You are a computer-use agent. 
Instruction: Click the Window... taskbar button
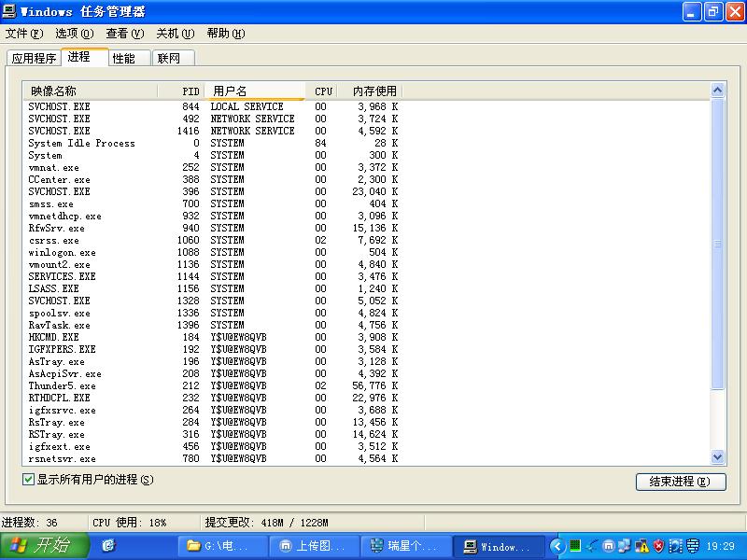coord(498,546)
